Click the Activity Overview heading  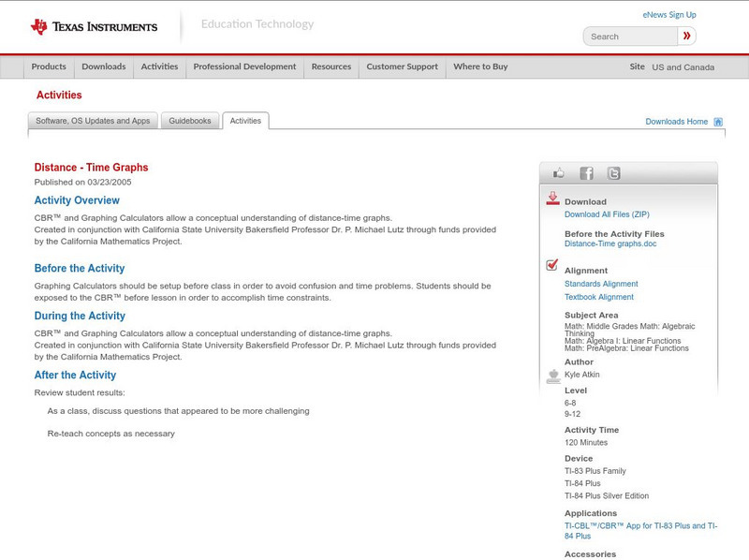coord(77,200)
